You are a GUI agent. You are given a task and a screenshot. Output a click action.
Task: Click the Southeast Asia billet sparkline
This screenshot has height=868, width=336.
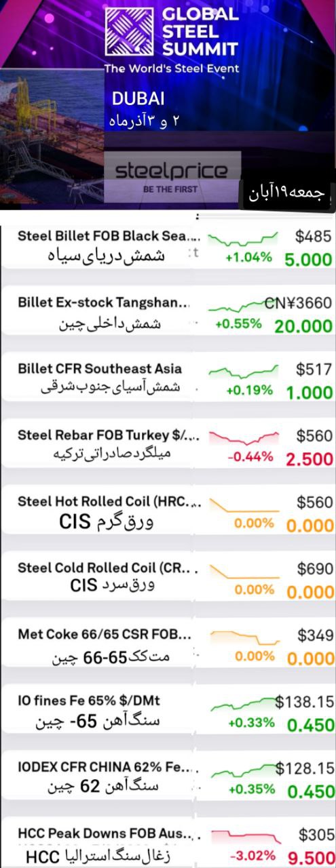[243, 371]
